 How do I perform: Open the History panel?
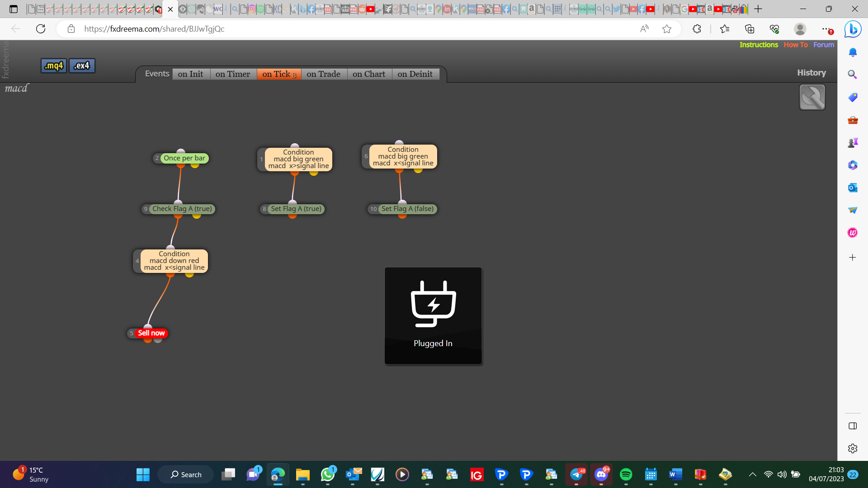point(811,73)
